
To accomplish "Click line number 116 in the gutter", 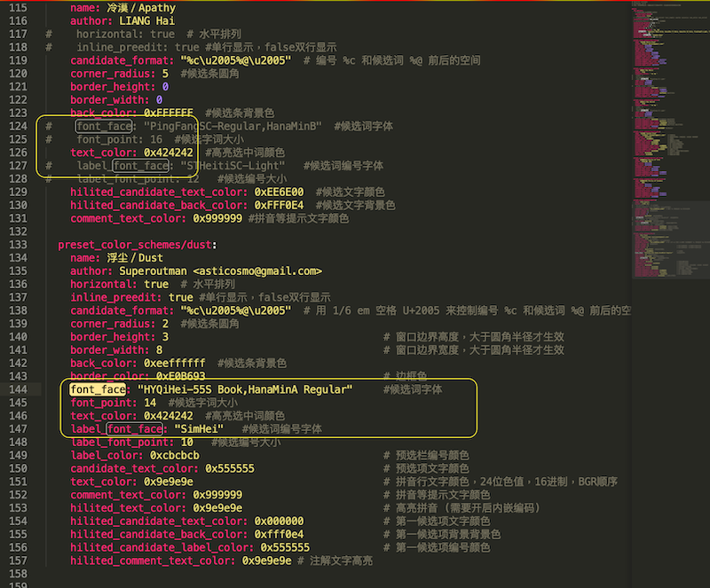I will pos(20,20).
